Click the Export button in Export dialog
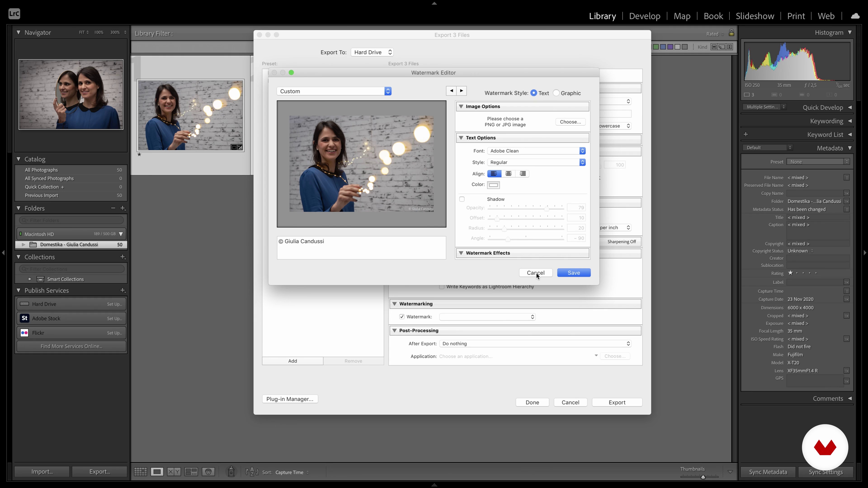This screenshot has height=488, width=868. click(x=617, y=402)
